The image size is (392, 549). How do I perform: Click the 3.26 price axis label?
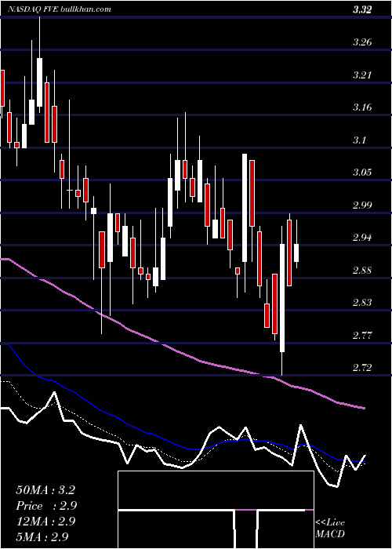click(362, 42)
